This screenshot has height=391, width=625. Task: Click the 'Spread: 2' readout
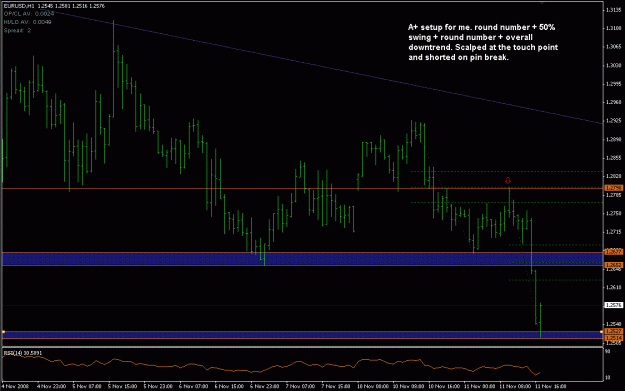coord(18,30)
